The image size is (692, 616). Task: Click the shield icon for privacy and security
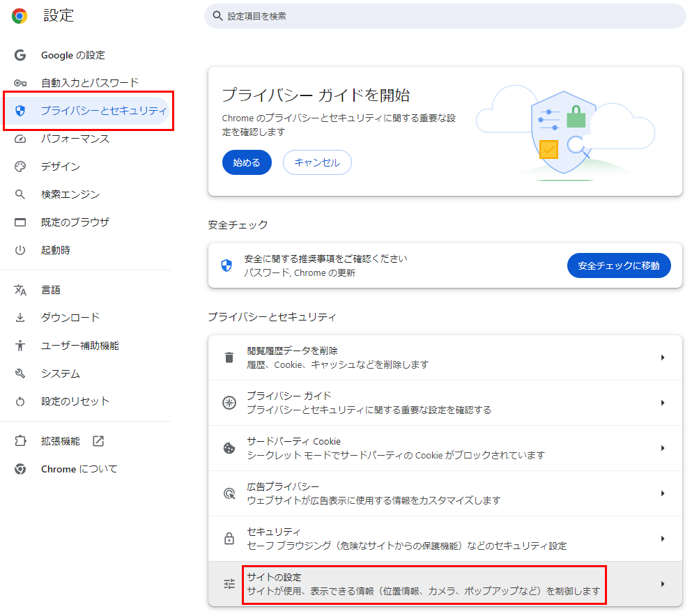(20, 111)
